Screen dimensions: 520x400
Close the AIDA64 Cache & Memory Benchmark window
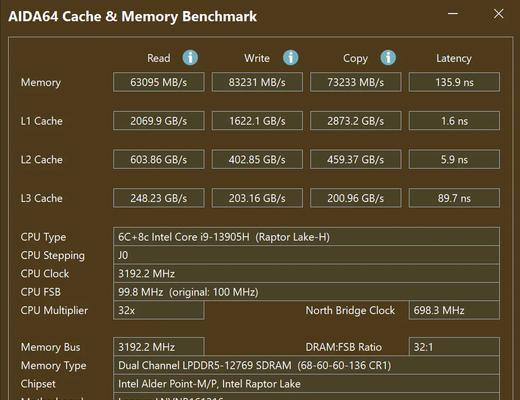tap(498, 14)
